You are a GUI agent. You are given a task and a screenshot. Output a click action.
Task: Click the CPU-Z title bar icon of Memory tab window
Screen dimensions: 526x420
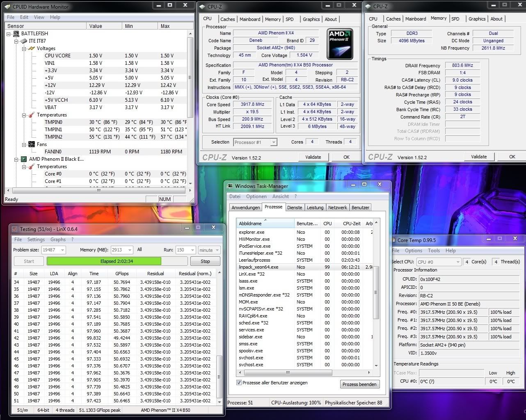(x=368, y=7)
